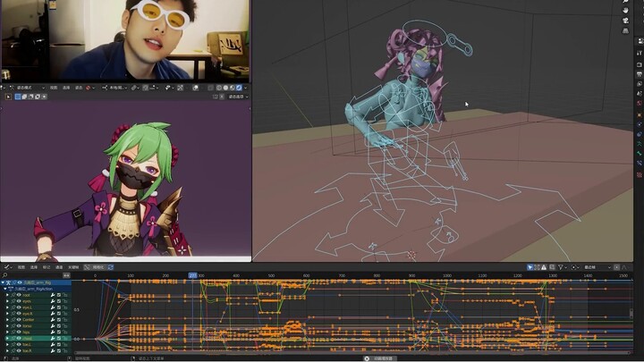Viewport: 644px width, 362px height.
Task: Hide the Center channel with eye icon
Action: pos(19,320)
